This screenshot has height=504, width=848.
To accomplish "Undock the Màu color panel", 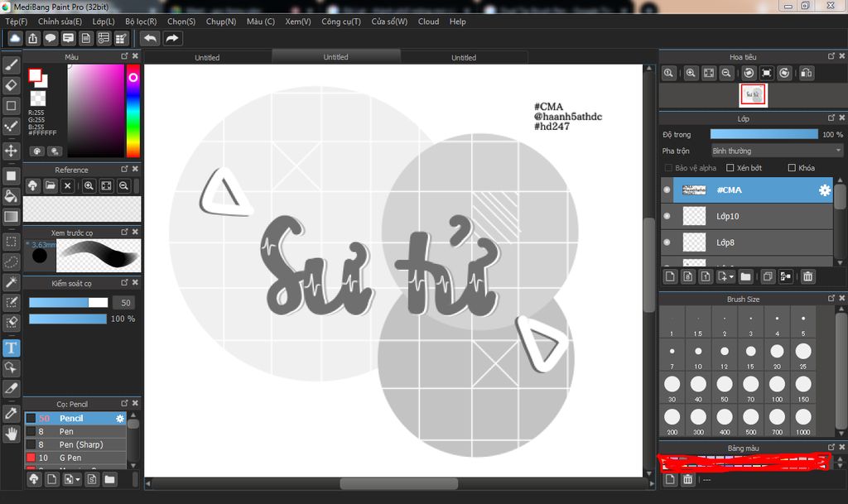I will click(x=124, y=56).
